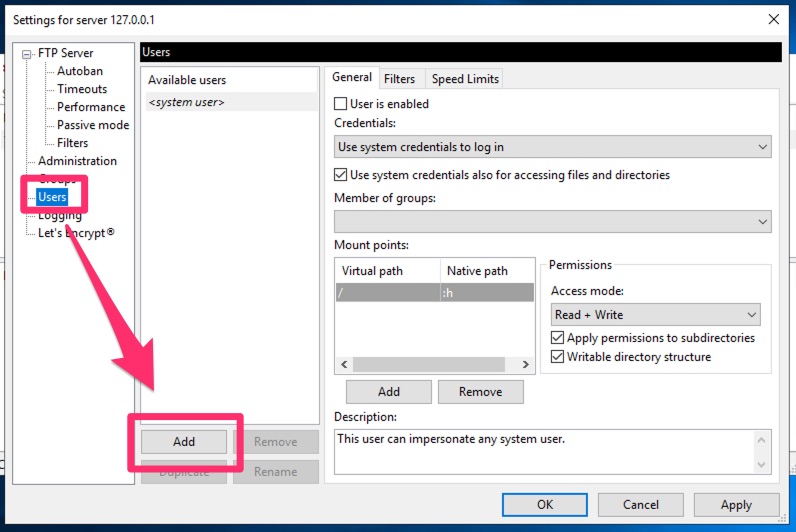Select the system user entry
The image size is (796, 532).
click(186, 102)
